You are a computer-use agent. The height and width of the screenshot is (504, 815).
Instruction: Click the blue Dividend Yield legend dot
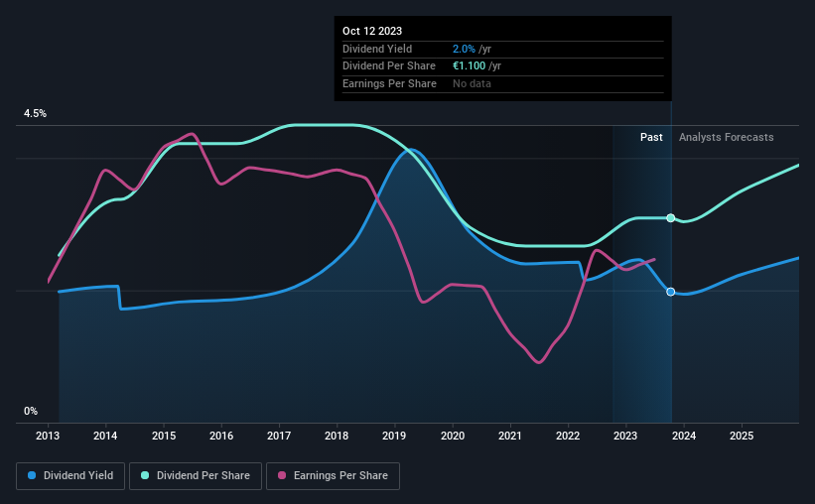[x=32, y=475]
